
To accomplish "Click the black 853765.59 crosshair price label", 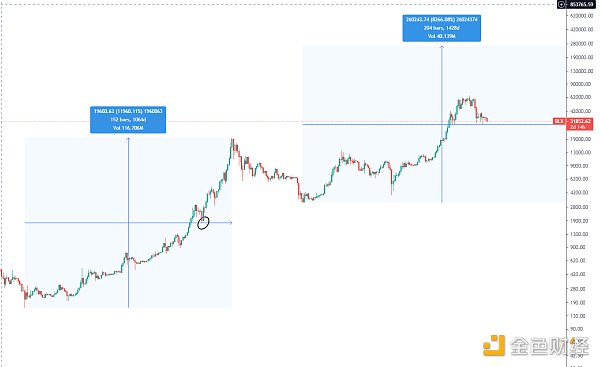I will coord(582,5).
